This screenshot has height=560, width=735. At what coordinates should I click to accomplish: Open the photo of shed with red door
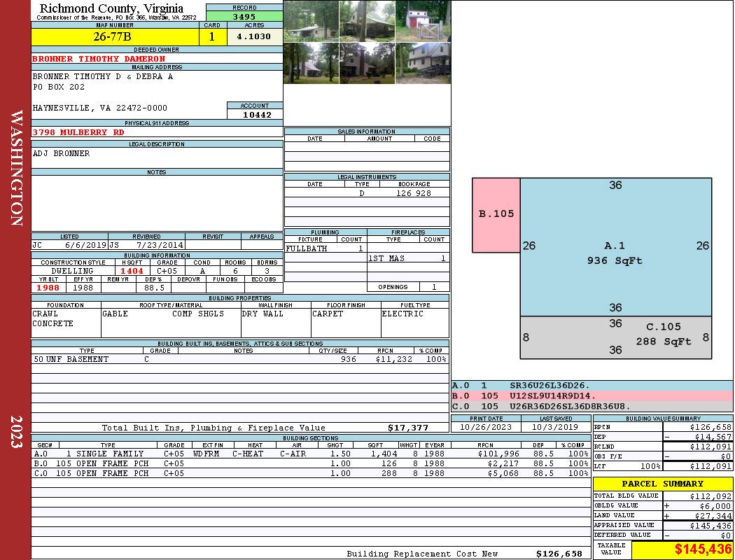423,21
